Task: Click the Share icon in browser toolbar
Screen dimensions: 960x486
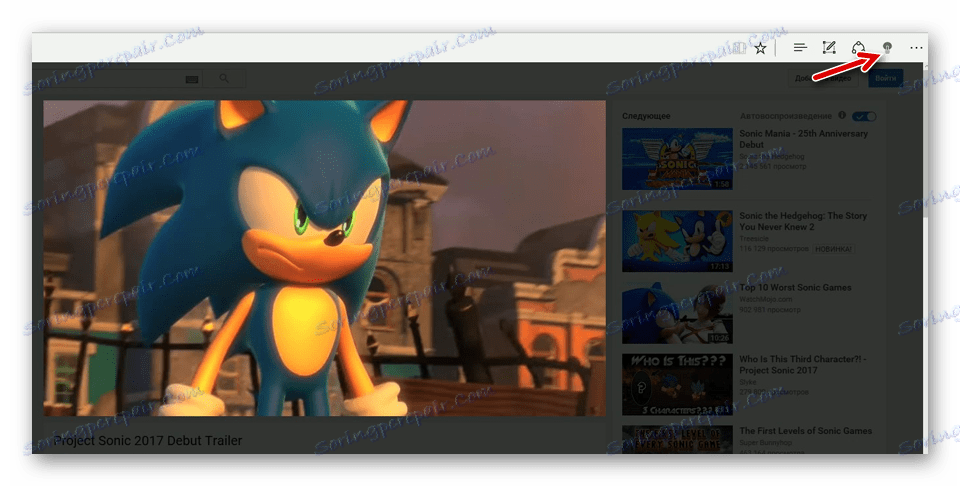Action: tap(858, 48)
